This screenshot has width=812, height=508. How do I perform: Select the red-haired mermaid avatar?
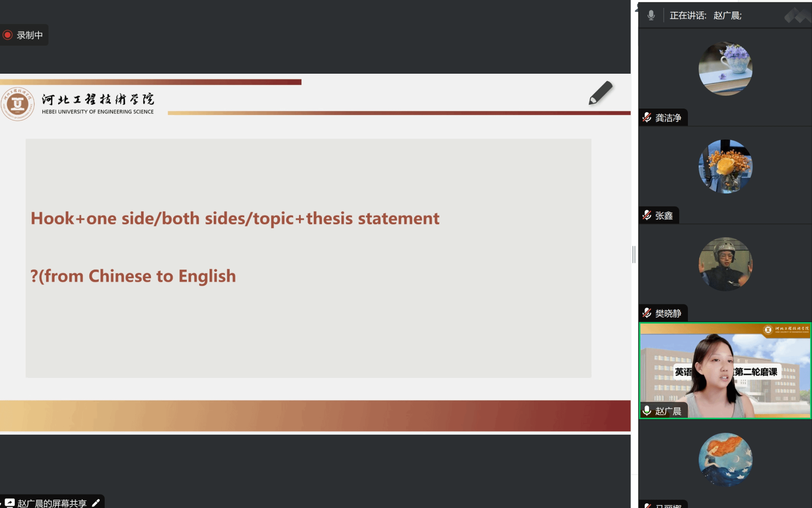725,460
